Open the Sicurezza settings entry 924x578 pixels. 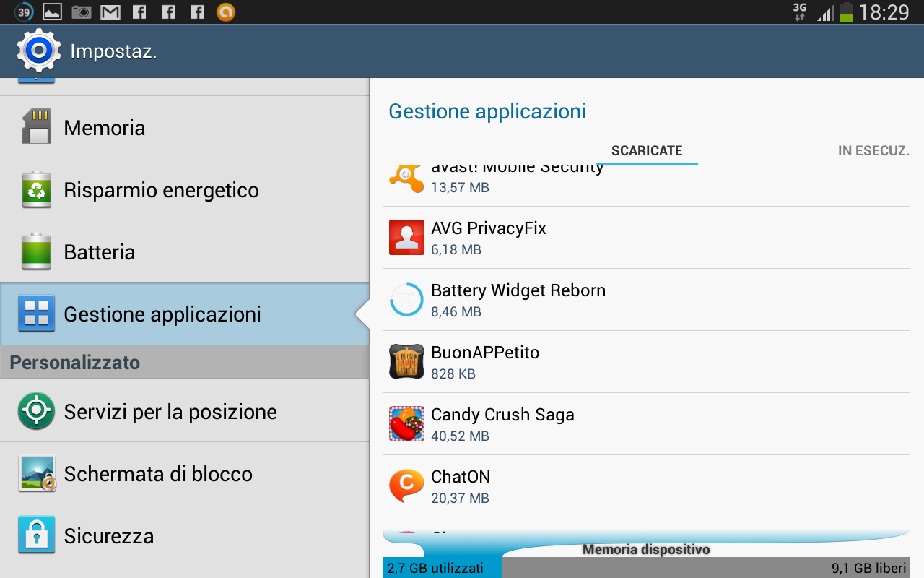184,535
